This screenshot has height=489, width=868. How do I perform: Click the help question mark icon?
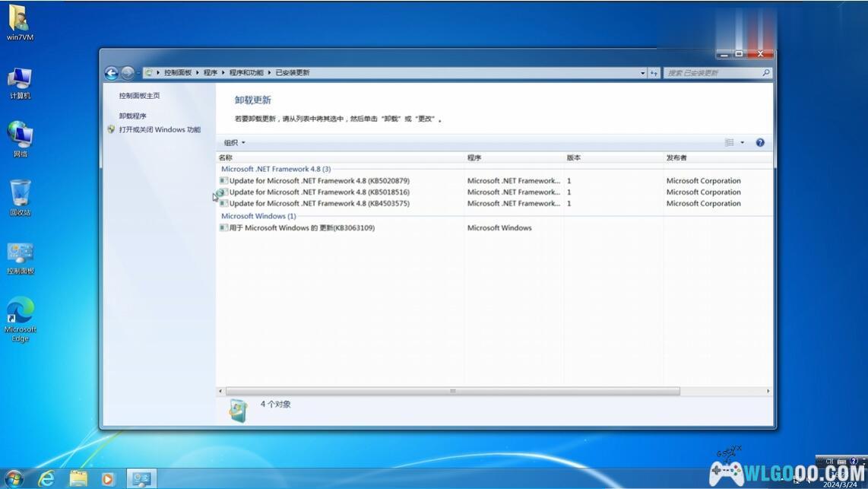click(x=759, y=143)
